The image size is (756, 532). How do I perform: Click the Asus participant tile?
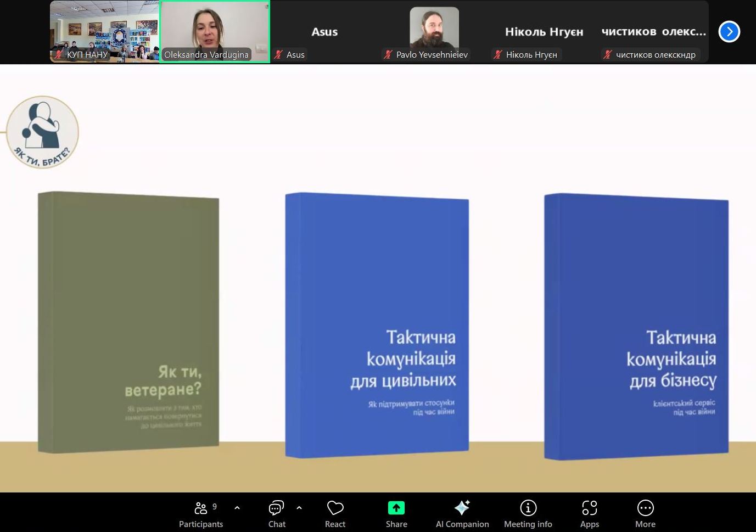(x=324, y=31)
